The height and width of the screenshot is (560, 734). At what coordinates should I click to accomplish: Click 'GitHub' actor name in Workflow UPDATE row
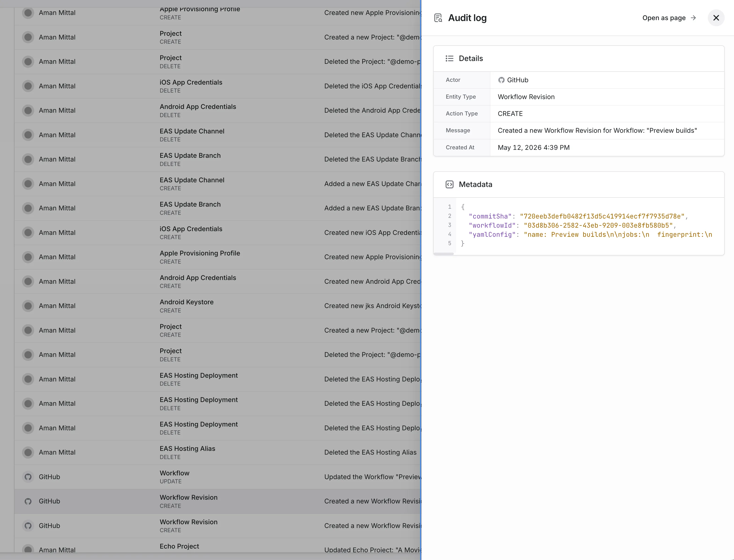click(x=49, y=477)
